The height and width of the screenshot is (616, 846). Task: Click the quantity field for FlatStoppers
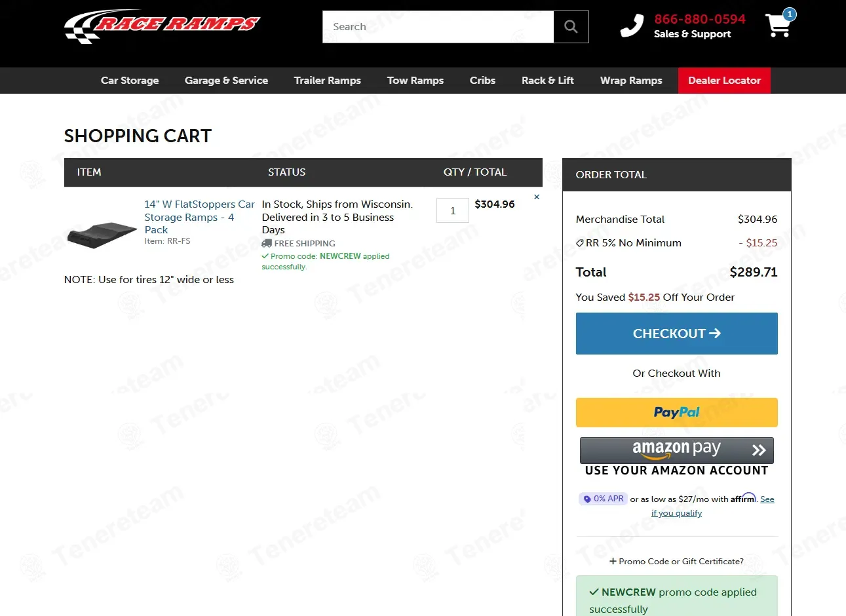452,210
